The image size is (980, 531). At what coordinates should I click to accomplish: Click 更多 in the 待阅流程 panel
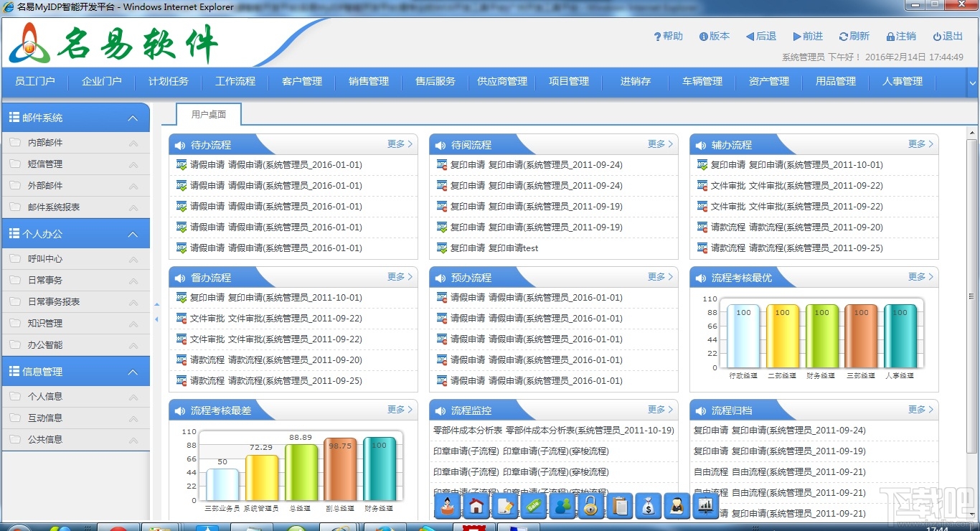pyautogui.click(x=661, y=144)
